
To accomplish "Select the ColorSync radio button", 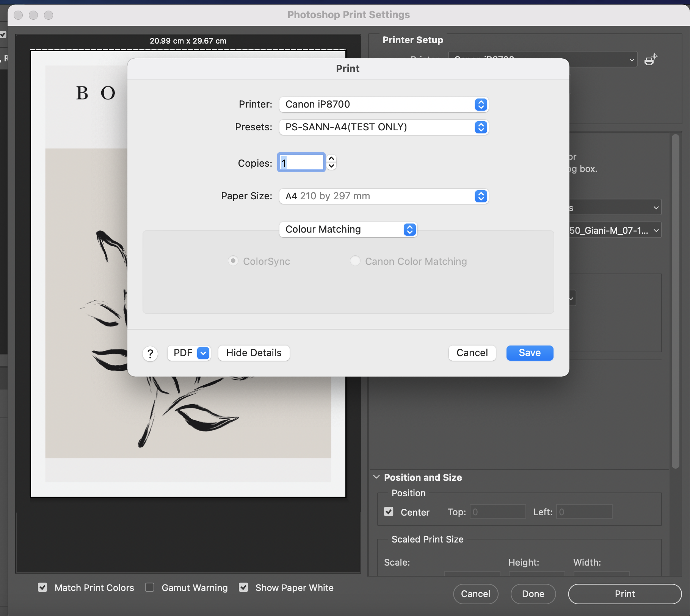I will click(233, 261).
